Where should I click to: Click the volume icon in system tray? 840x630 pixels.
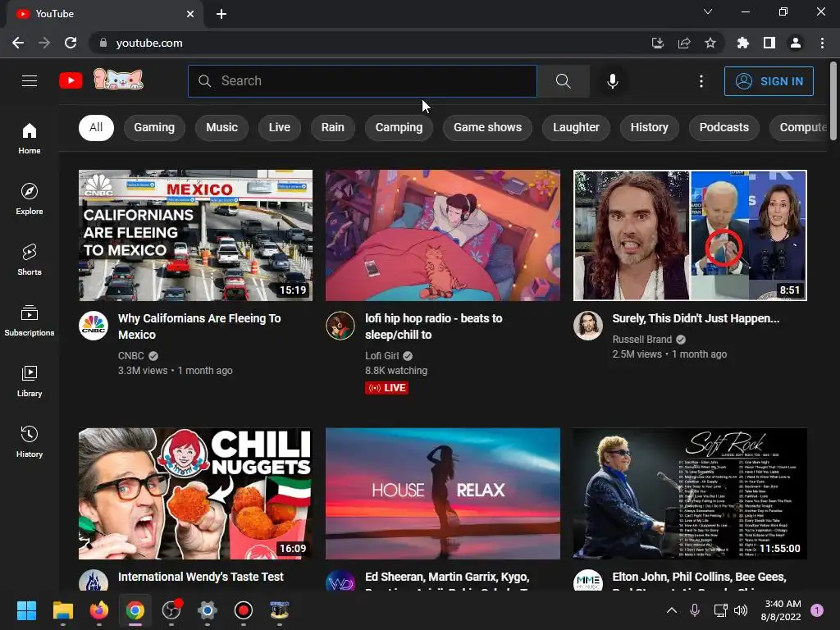click(x=741, y=610)
